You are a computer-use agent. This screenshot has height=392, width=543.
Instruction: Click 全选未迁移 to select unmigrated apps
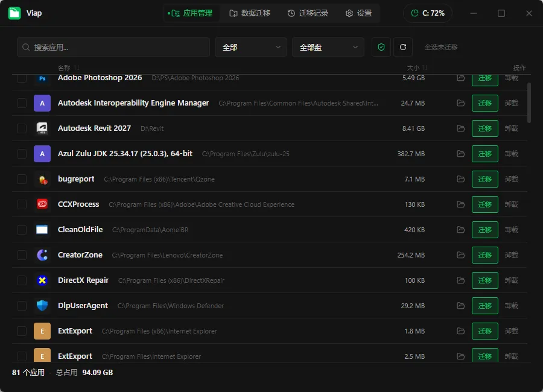[441, 47]
